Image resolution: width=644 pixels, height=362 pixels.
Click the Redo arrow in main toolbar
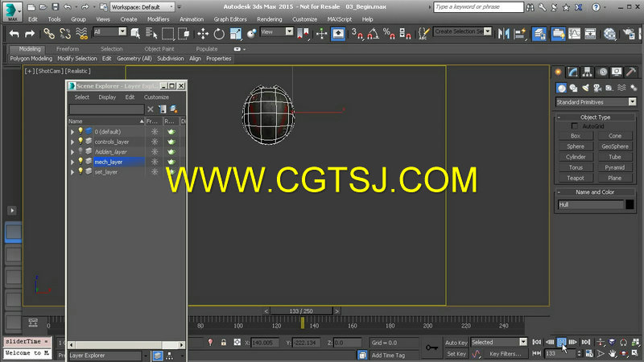pos(30,34)
